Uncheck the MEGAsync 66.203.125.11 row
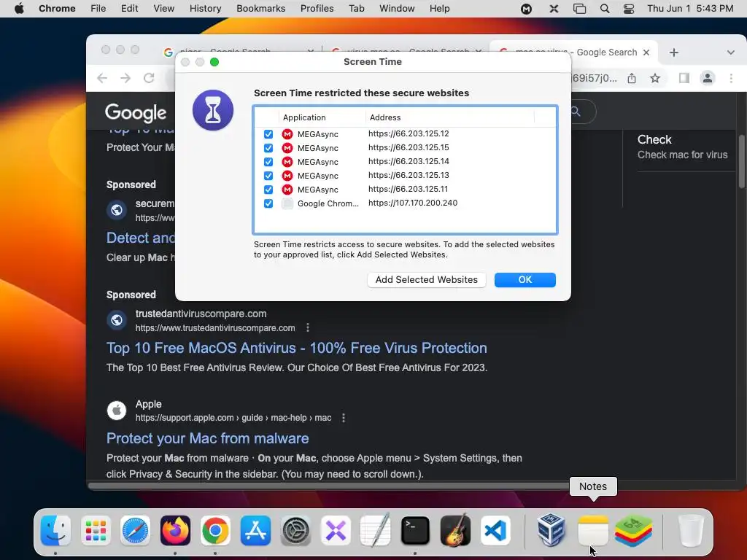 point(268,190)
